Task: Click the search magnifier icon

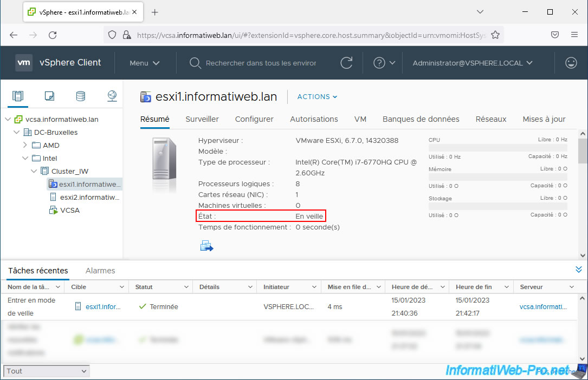Action: [x=195, y=63]
